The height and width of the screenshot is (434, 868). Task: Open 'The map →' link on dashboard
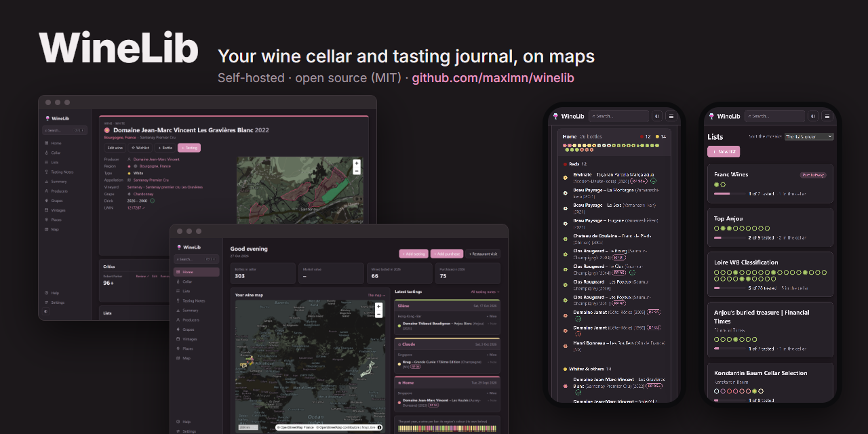[x=376, y=295]
